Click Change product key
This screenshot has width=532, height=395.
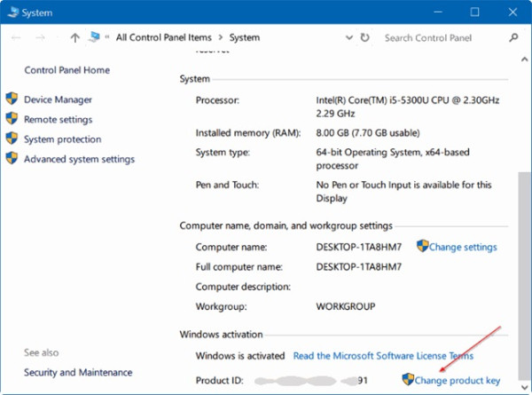click(458, 381)
